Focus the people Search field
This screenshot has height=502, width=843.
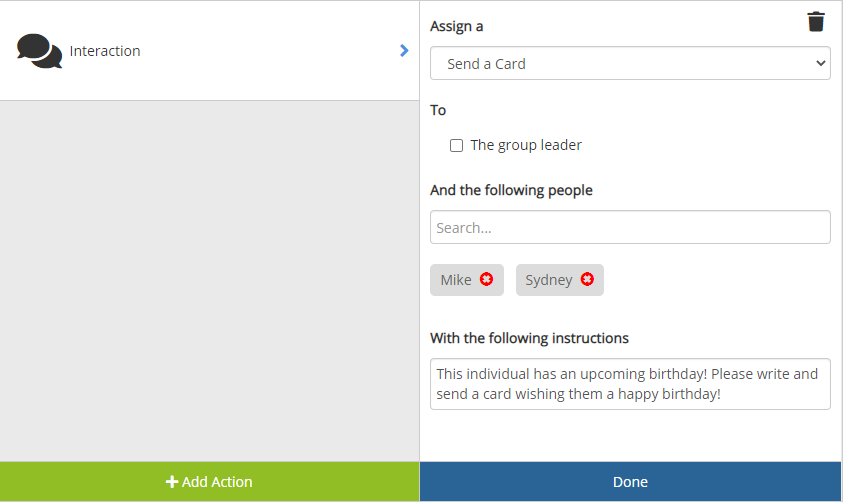coord(630,227)
